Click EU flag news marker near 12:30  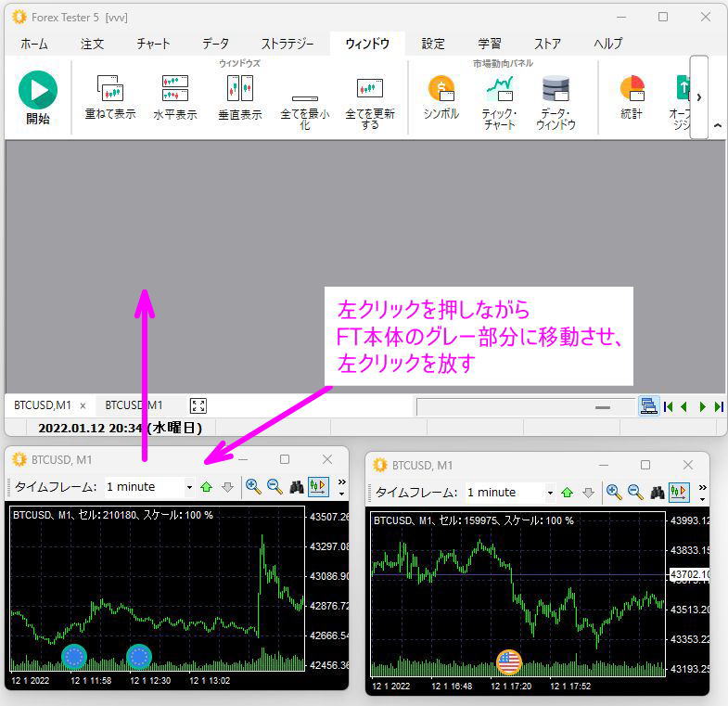[x=139, y=657]
